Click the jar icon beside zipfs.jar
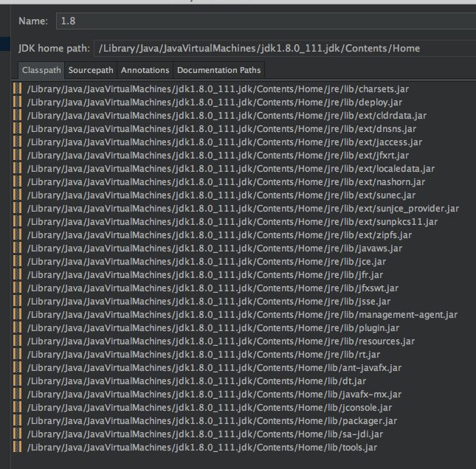The image size is (476, 469). click(18, 235)
